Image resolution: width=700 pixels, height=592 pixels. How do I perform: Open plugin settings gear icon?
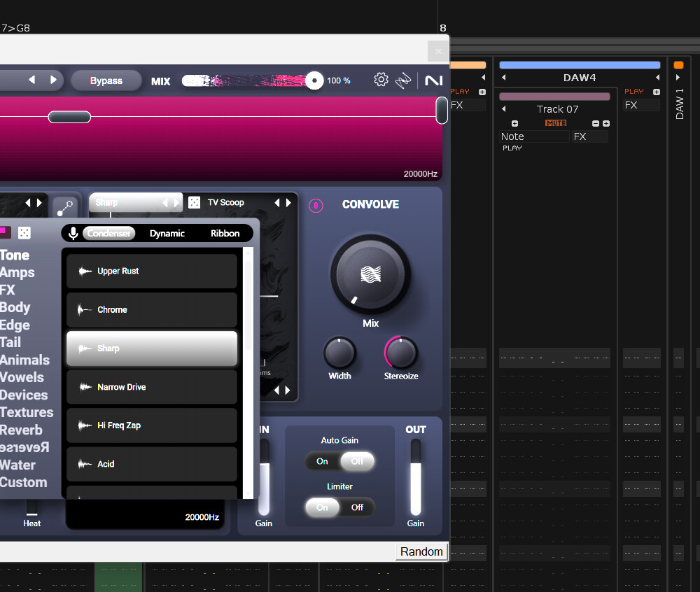[381, 80]
